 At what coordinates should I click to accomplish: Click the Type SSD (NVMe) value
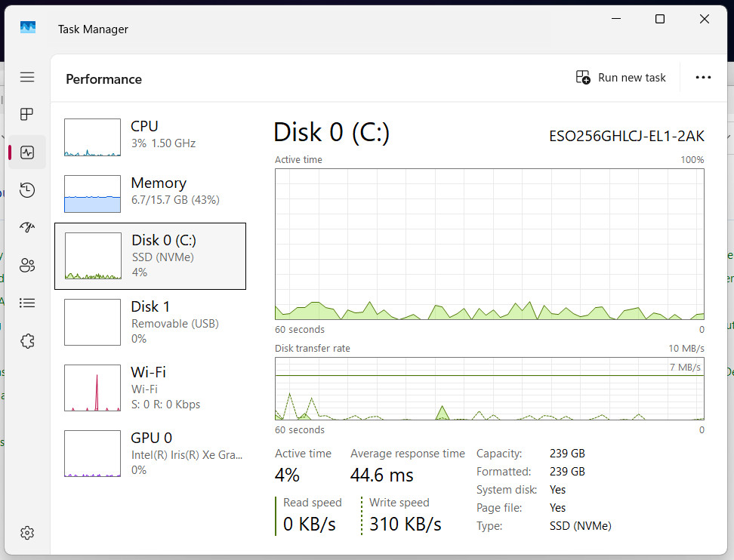(x=581, y=526)
